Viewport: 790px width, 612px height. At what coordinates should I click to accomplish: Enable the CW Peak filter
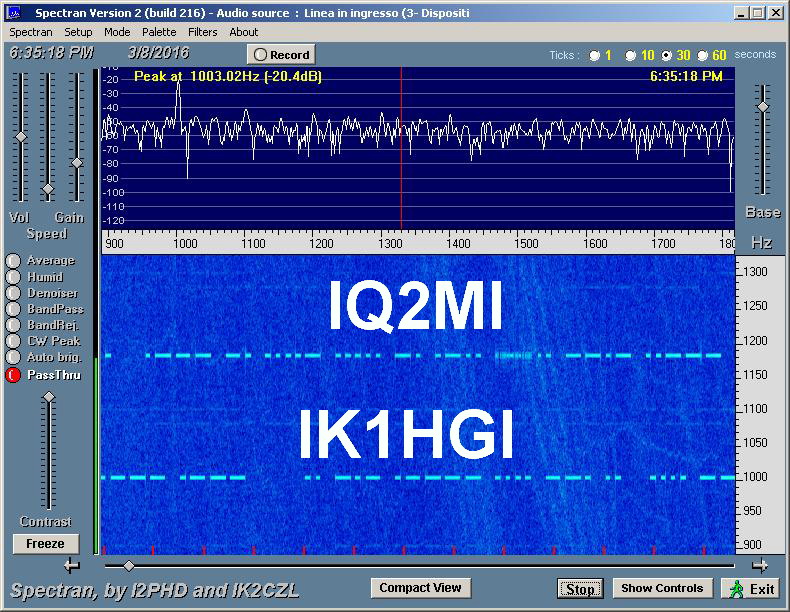(x=13, y=342)
